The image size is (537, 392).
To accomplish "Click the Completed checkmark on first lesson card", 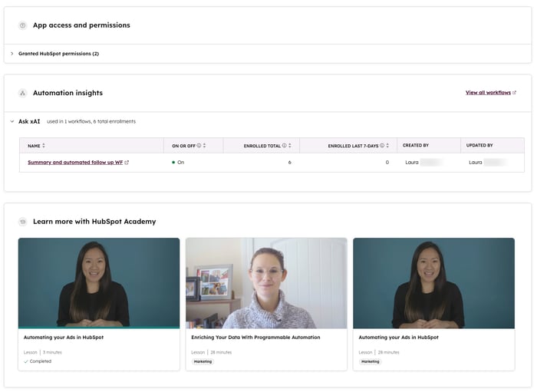I will pos(26,361).
